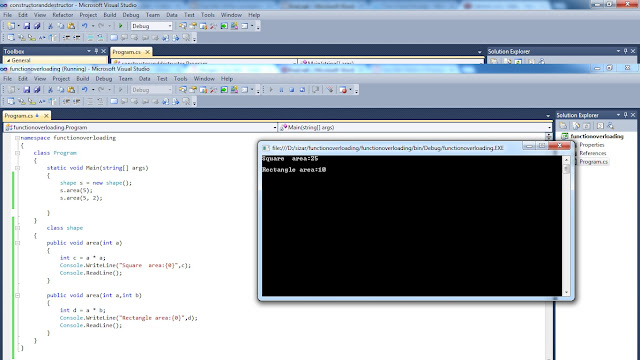Click Next Bookmark icon in functionoverloading text toolbar

[x=135, y=101]
